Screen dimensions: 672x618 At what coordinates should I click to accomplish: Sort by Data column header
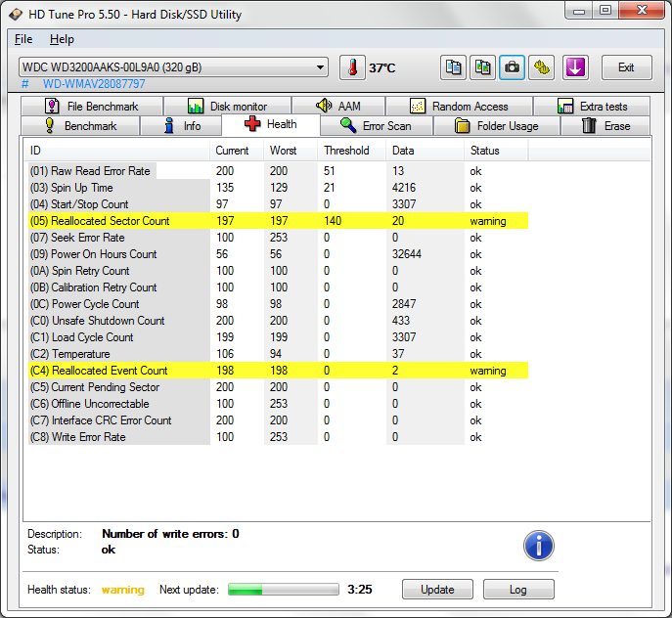point(426,151)
